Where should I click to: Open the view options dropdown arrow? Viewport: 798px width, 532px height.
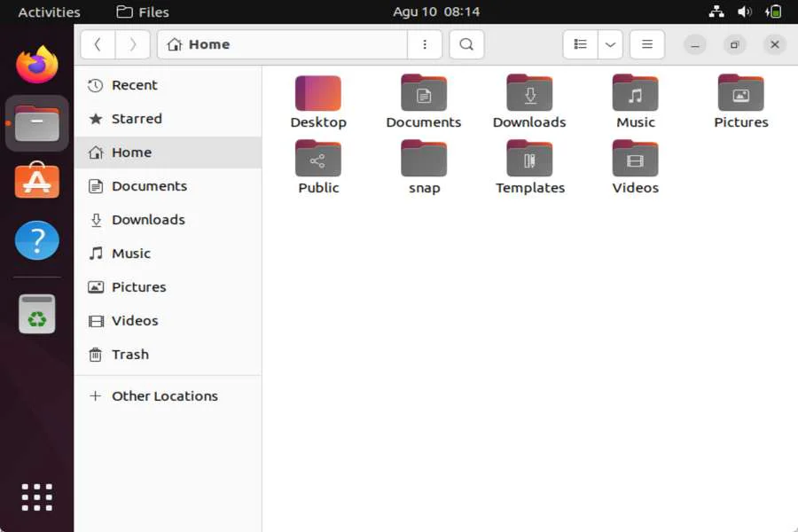[x=610, y=44]
